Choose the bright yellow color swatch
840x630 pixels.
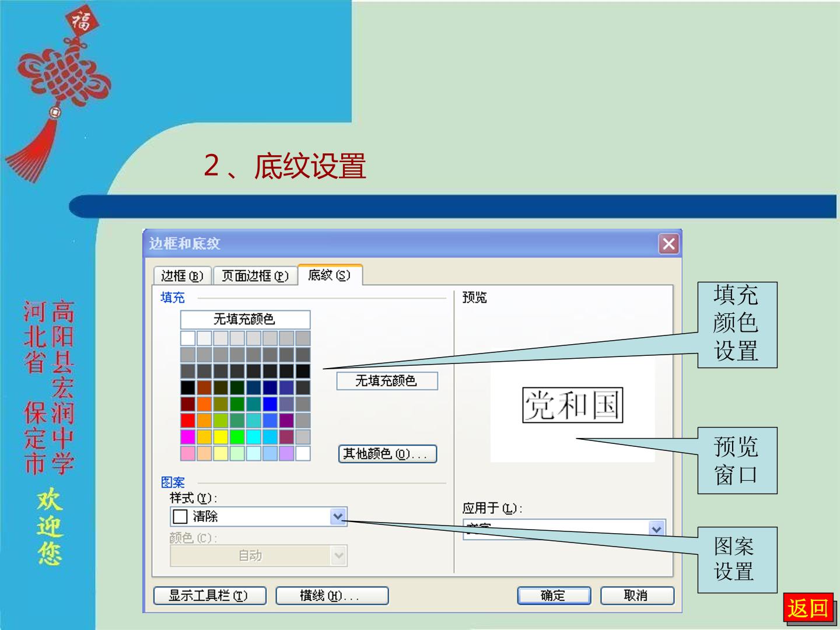click(220, 436)
